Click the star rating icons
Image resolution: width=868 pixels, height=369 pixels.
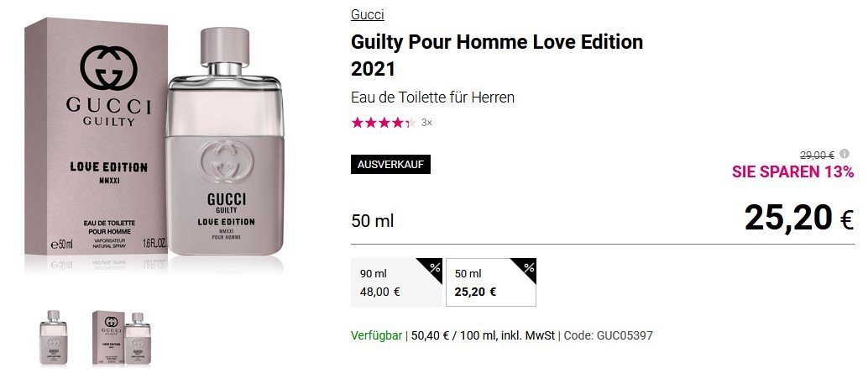click(384, 123)
